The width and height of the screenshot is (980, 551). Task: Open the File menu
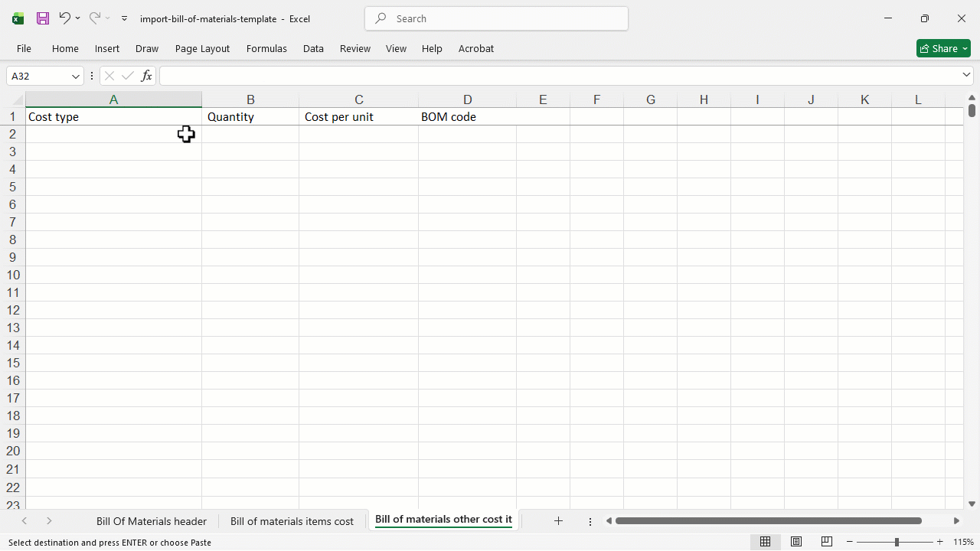(x=24, y=48)
